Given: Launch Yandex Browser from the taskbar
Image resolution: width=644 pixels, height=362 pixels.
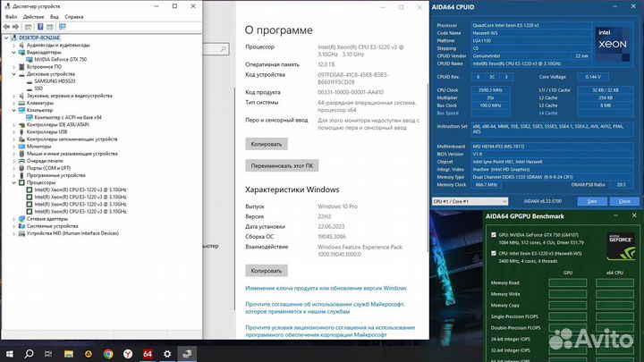Looking at the screenshot, I should (x=128, y=353).
